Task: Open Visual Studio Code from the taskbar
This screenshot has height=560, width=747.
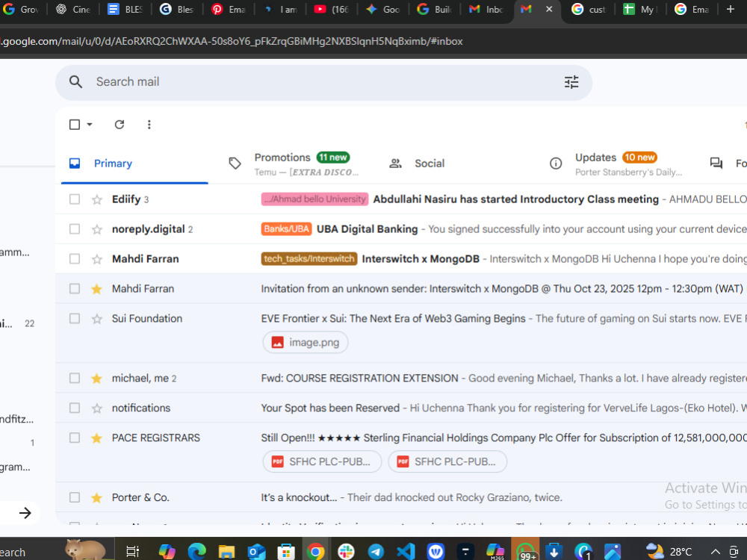Action: point(406,552)
